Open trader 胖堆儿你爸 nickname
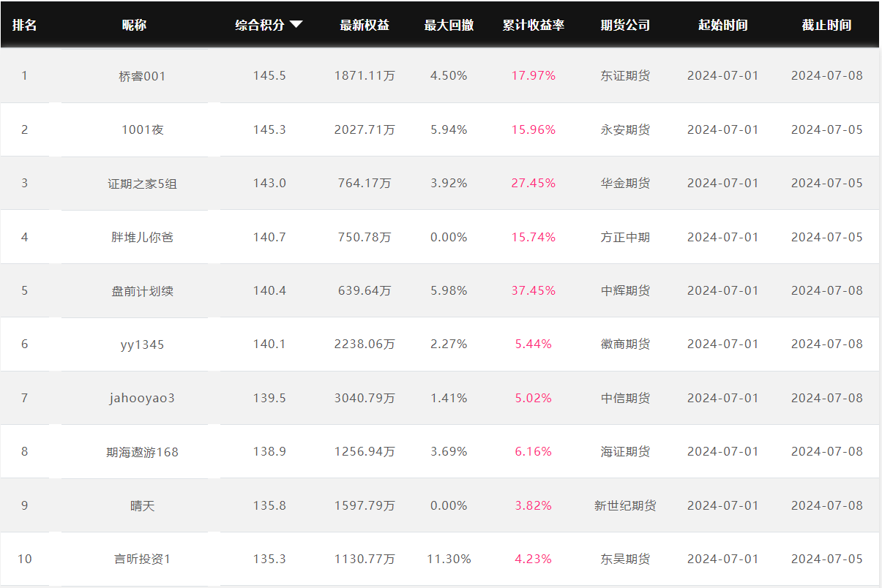The image size is (882, 588). click(x=143, y=237)
